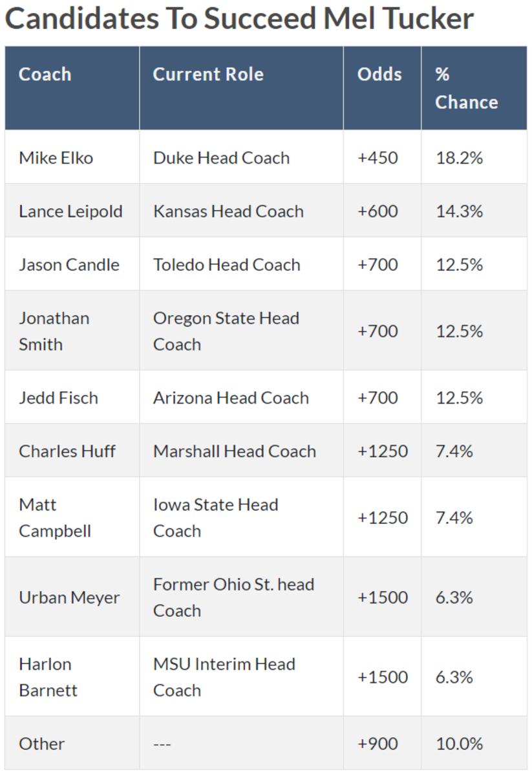The image size is (532, 776).
Task: Click the Current Role column header
Action: [208, 74]
